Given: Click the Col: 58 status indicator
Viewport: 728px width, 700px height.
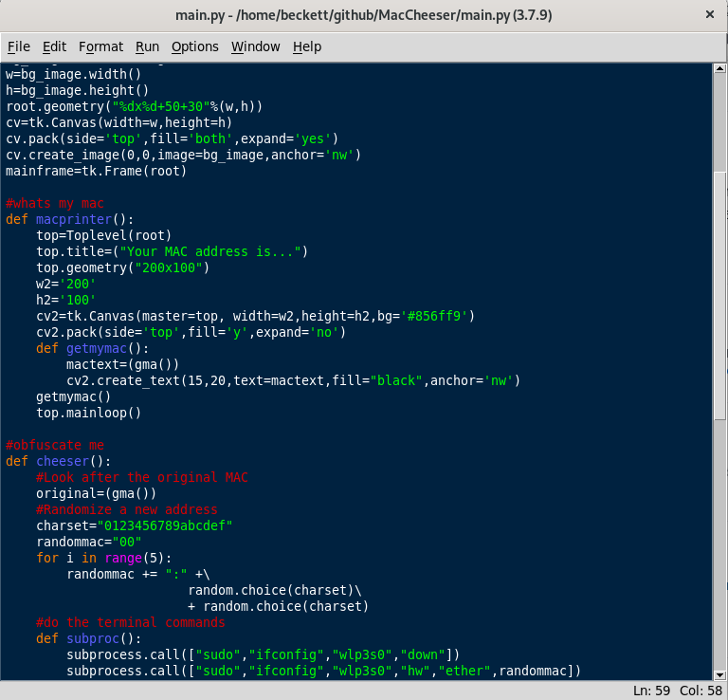Looking at the screenshot, I should pos(701,691).
